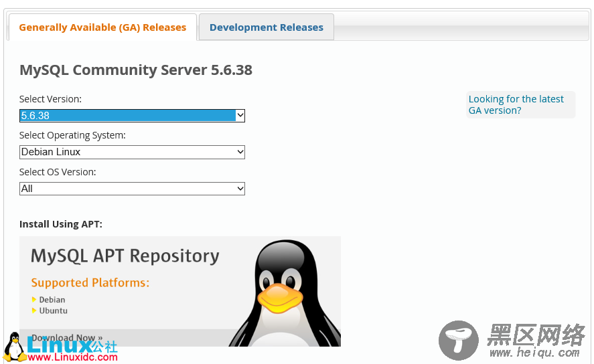Click the 'Select Version:' label

point(50,99)
